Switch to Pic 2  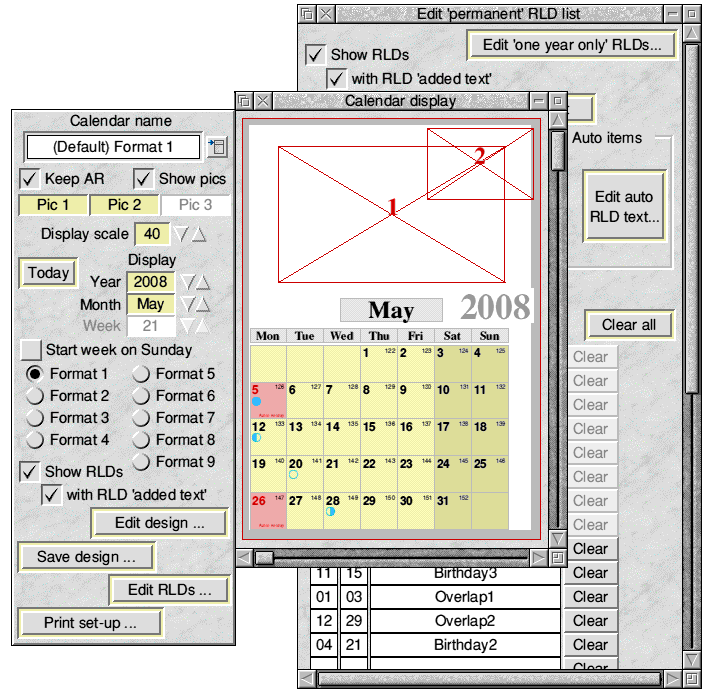click(125, 205)
